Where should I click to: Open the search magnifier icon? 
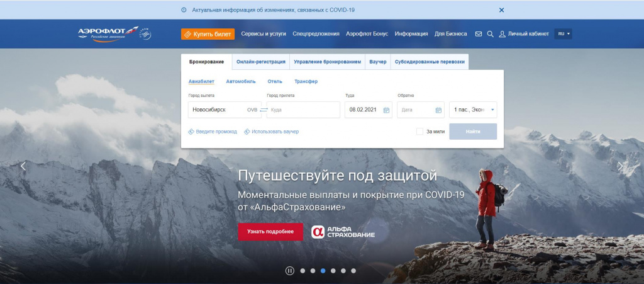pos(490,34)
